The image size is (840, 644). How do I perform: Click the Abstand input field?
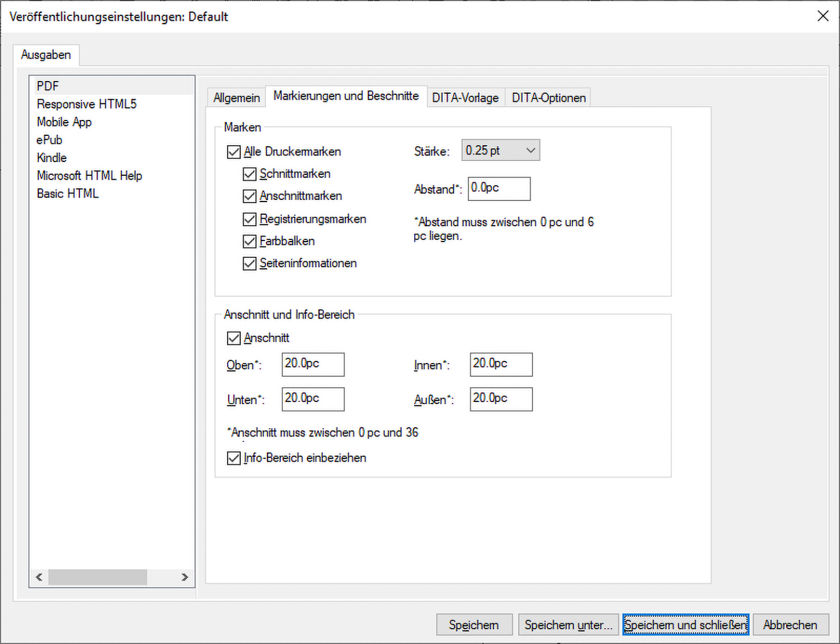499,188
